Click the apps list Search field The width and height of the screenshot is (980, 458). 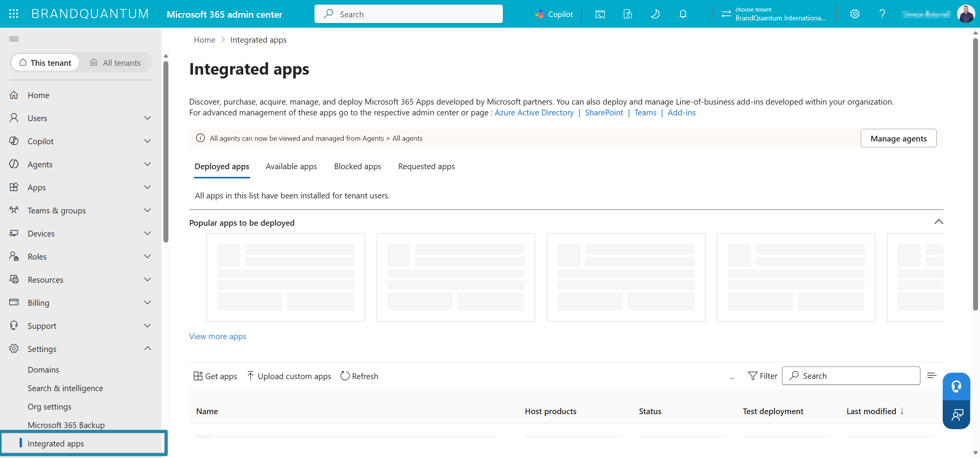click(851, 376)
